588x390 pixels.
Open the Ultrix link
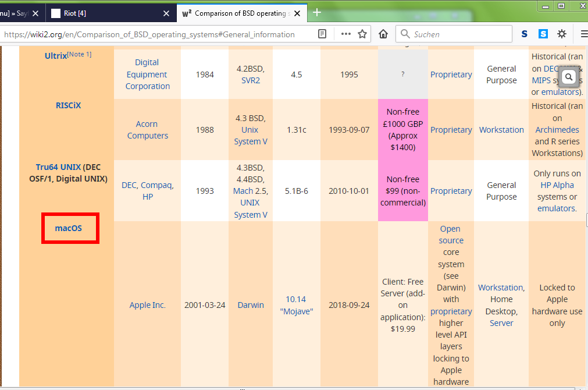(x=55, y=56)
